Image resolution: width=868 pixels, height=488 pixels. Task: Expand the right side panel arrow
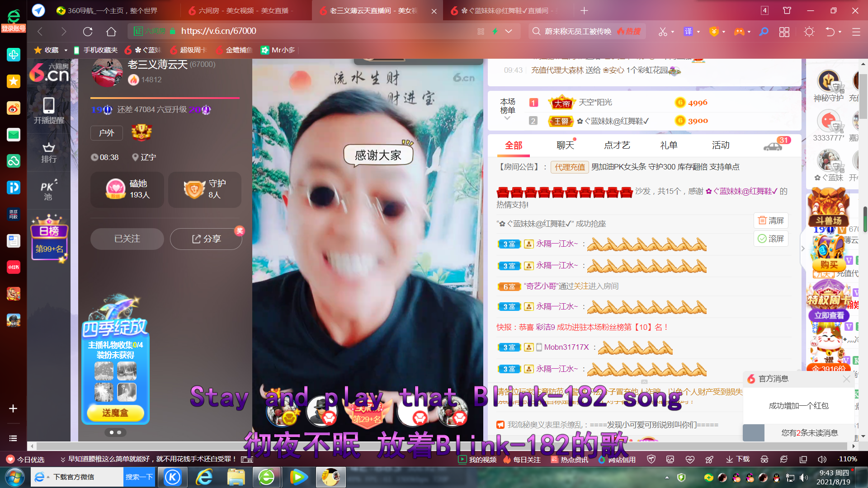[803, 249]
